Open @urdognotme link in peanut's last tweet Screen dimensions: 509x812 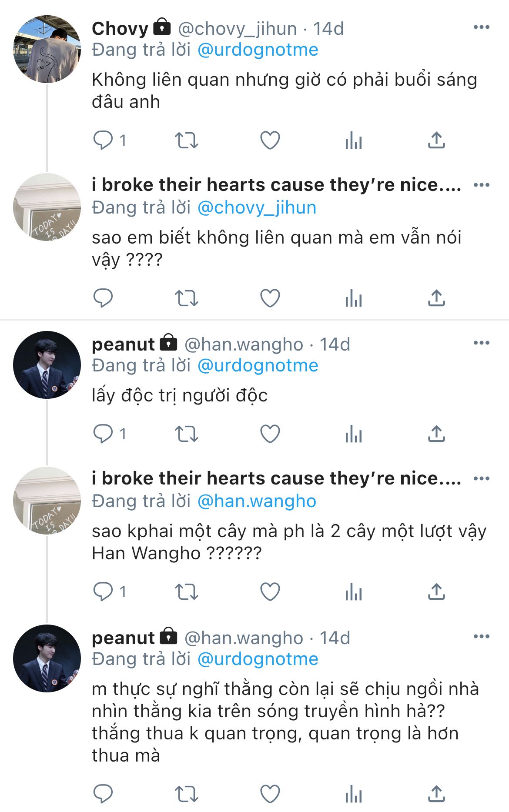pyautogui.click(x=258, y=659)
